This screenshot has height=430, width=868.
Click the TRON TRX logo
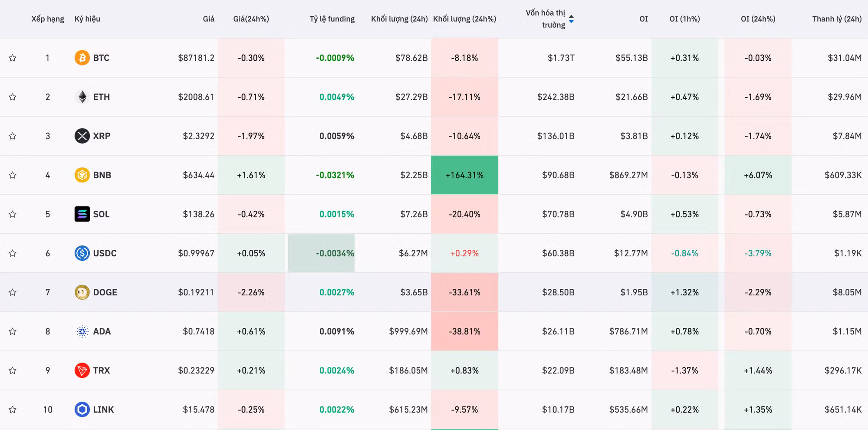tap(82, 370)
